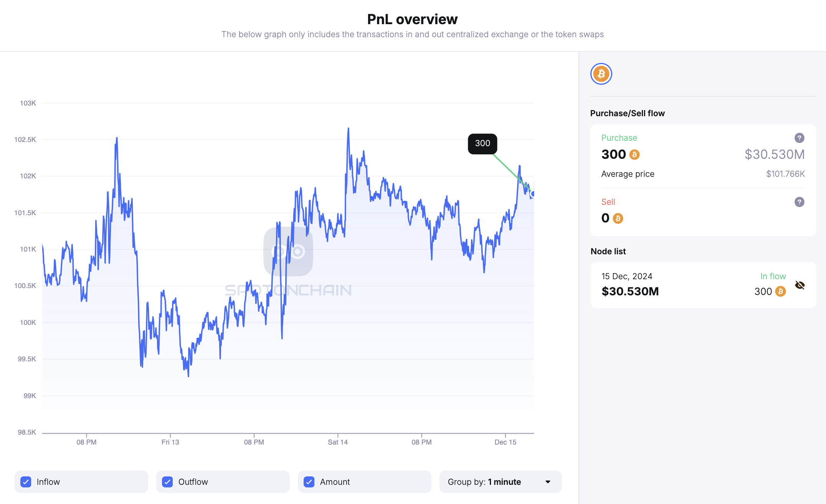
Task: Click the Group by dropdown arrow
Action: pos(548,482)
